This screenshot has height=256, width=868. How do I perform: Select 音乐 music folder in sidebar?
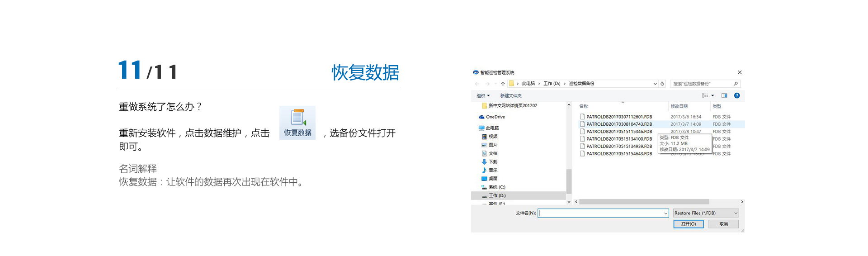(493, 170)
